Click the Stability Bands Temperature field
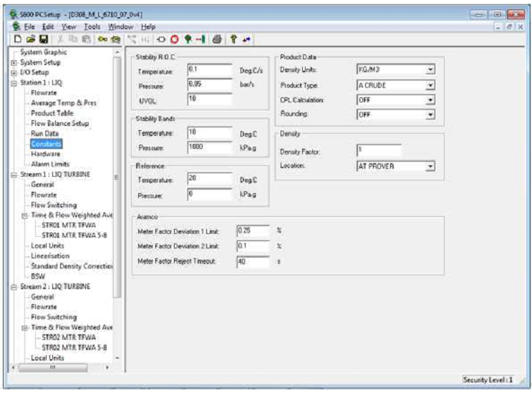Screen dimensions: 532x395 [x=210, y=132]
